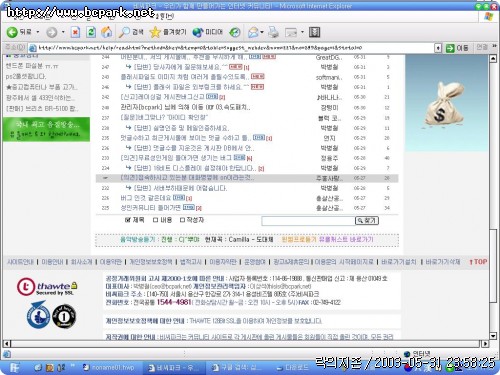
Task: Open the Mail icon dropdown arrow
Action: pos(262,32)
